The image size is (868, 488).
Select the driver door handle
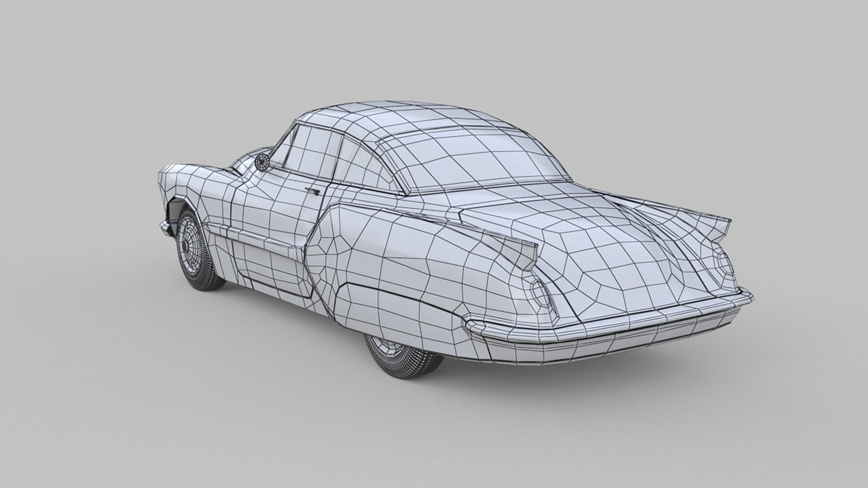tap(314, 190)
